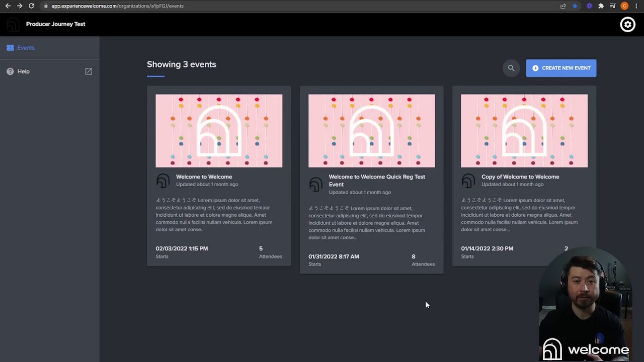Screen dimensions: 644x362
Task: Click the site lock icon in address bar
Action: [46, 6]
